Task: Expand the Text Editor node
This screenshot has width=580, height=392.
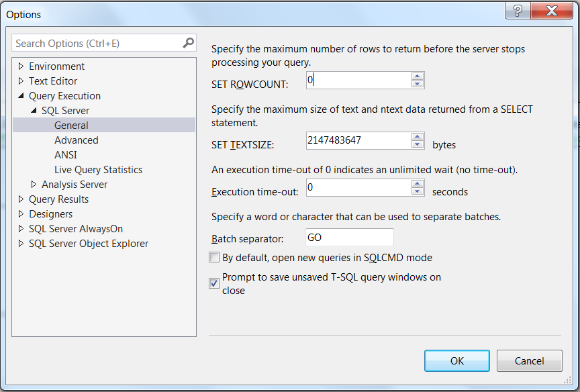Action: [21, 81]
